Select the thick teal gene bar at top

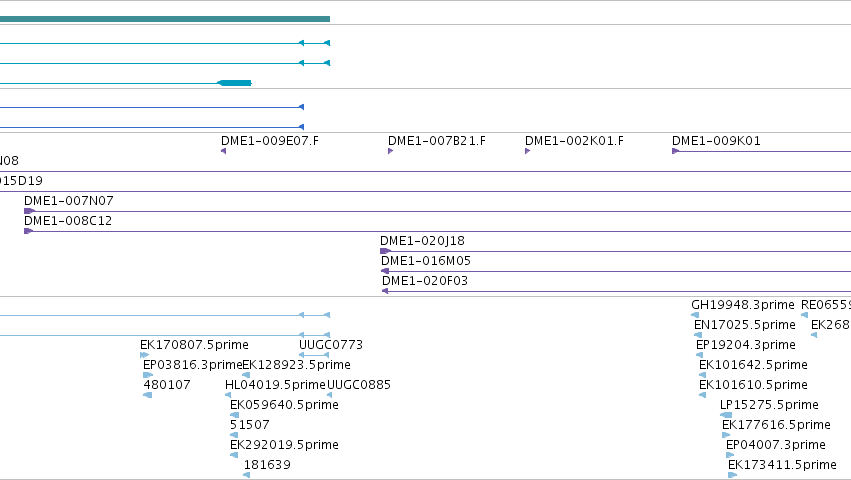click(x=165, y=19)
